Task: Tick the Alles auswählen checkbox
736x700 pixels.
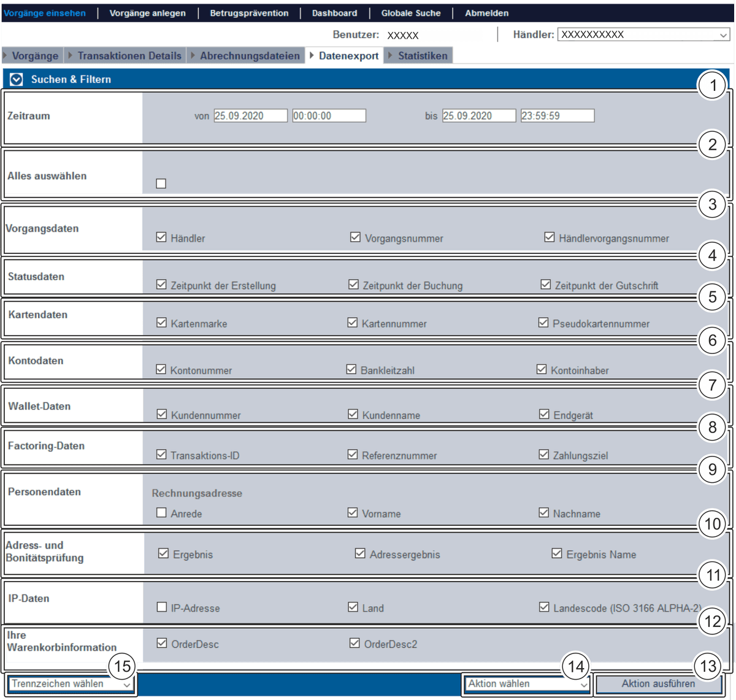Action: point(161,183)
